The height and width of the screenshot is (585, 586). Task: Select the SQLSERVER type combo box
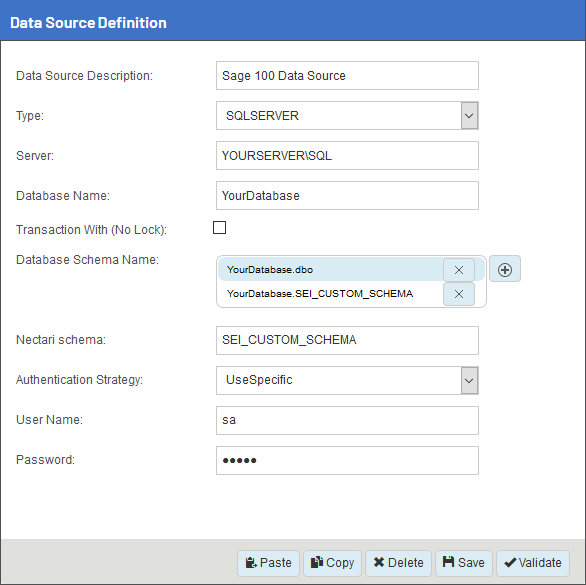[x=347, y=116]
